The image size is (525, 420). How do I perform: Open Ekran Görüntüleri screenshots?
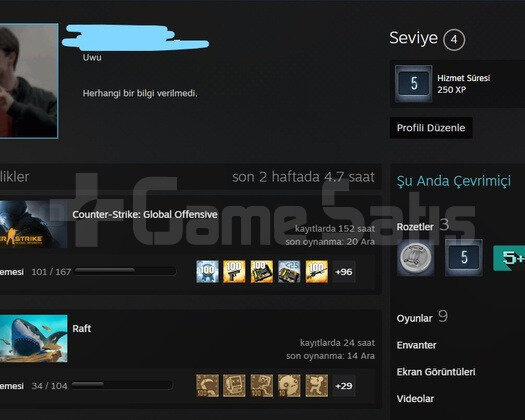(436, 372)
